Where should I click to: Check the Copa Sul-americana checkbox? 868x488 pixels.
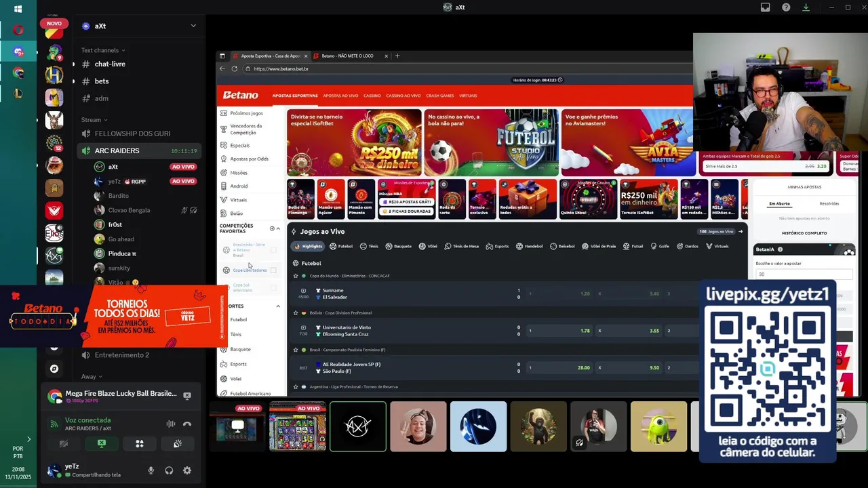(x=273, y=288)
